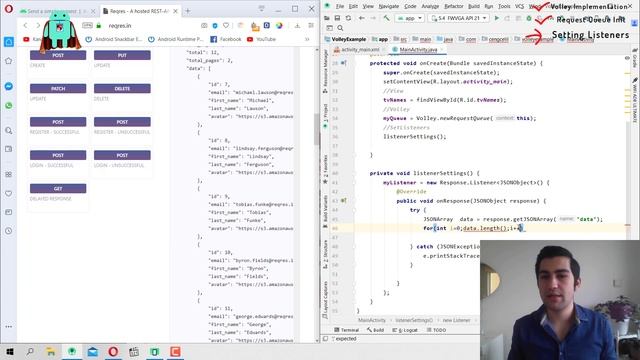Image resolution: width=640 pixels, height=360 pixels.
Task: Toggle the heart bookmark for this page
Action: click(226, 25)
